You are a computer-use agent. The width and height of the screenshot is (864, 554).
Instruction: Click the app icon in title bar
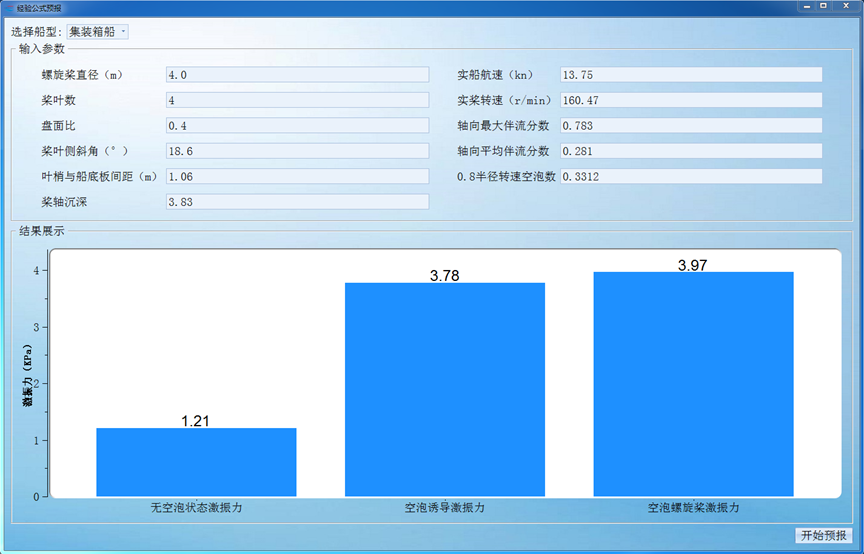[8, 6]
